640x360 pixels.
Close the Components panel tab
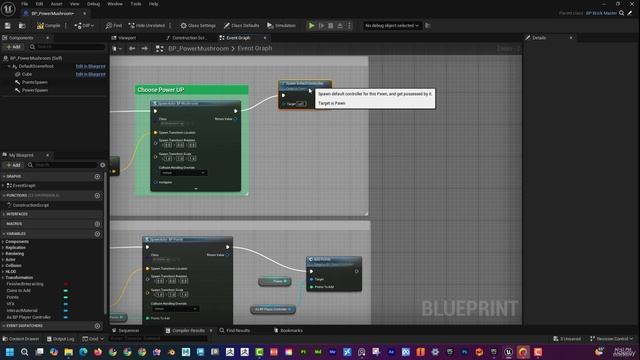click(x=47, y=38)
